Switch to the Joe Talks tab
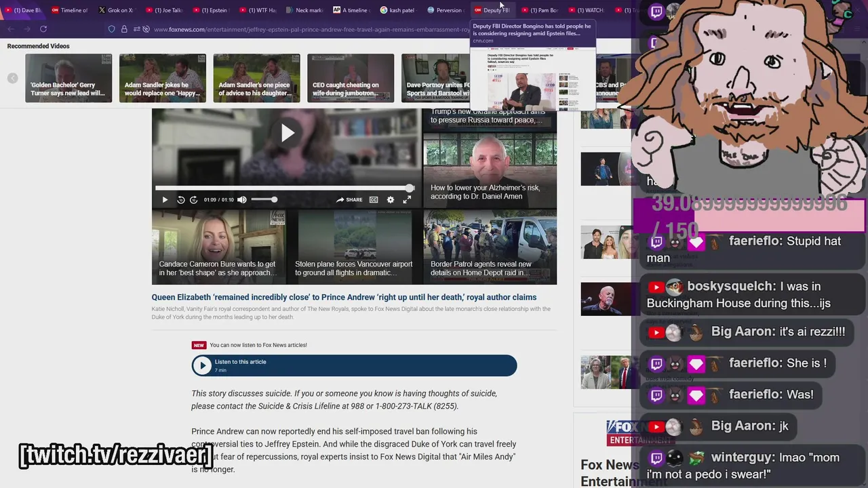Viewport: 868px width, 488px height. 163,10
